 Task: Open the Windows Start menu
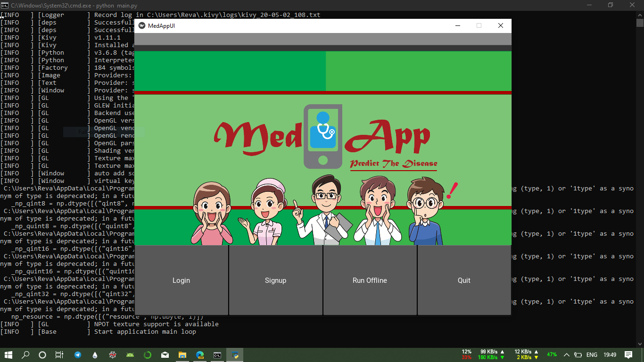pyautogui.click(x=8, y=355)
